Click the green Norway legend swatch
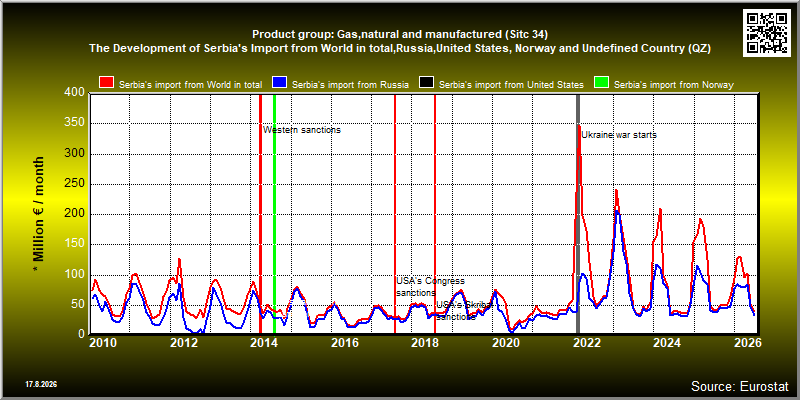800x400 pixels. (x=602, y=84)
